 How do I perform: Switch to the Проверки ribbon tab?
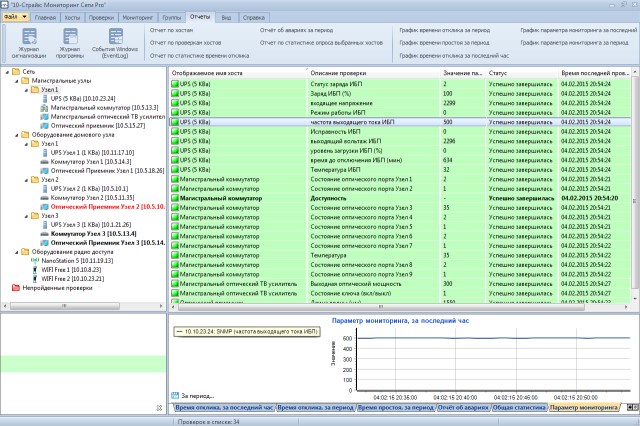point(101,18)
